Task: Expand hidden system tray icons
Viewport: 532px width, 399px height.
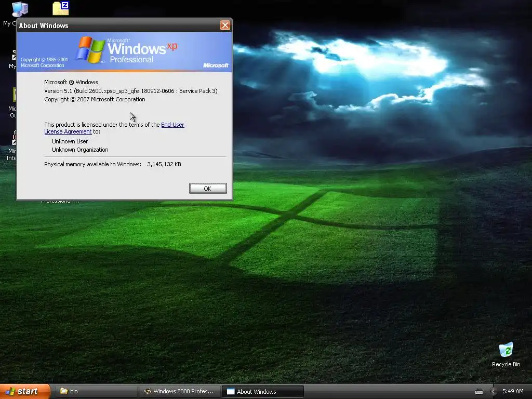Action: point(494,392)
